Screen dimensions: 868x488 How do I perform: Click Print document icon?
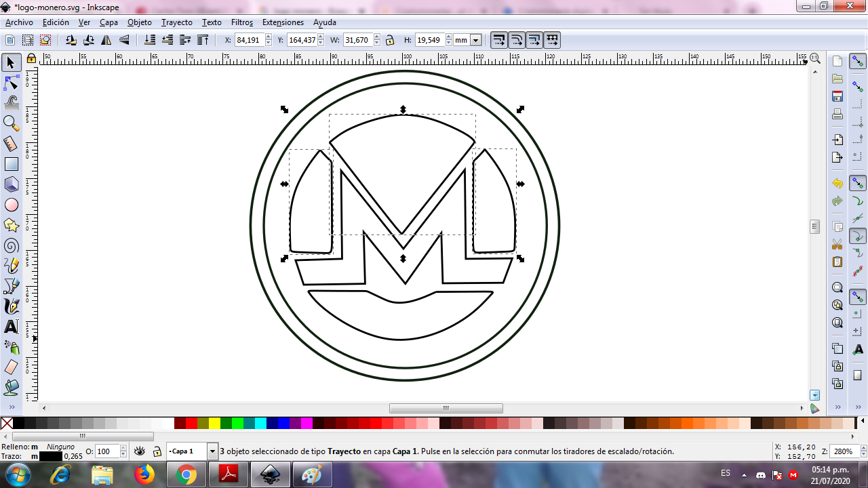click(x=837, y=115)
